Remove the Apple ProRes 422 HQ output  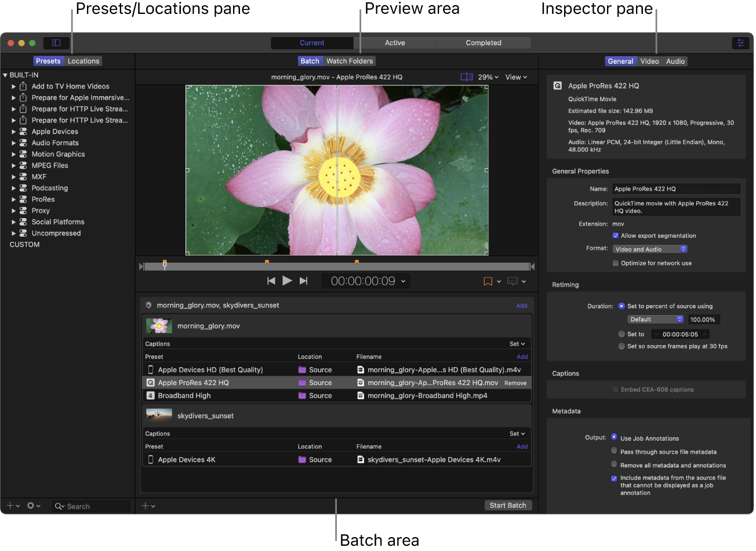[x=515, y=382]
